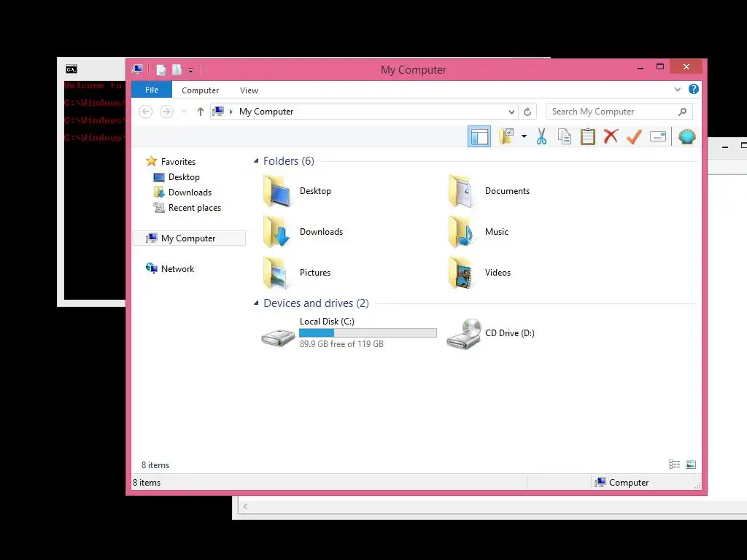Switch to the Computer ribbon tab
The width and height of the screenshot is (747, 560).
(200, 90)
